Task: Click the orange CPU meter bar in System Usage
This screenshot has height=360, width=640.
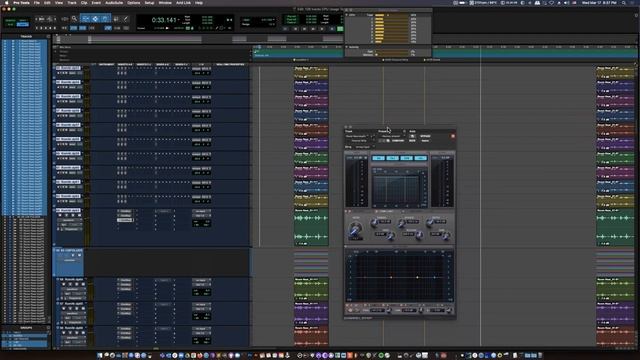Action: point(379,15)
